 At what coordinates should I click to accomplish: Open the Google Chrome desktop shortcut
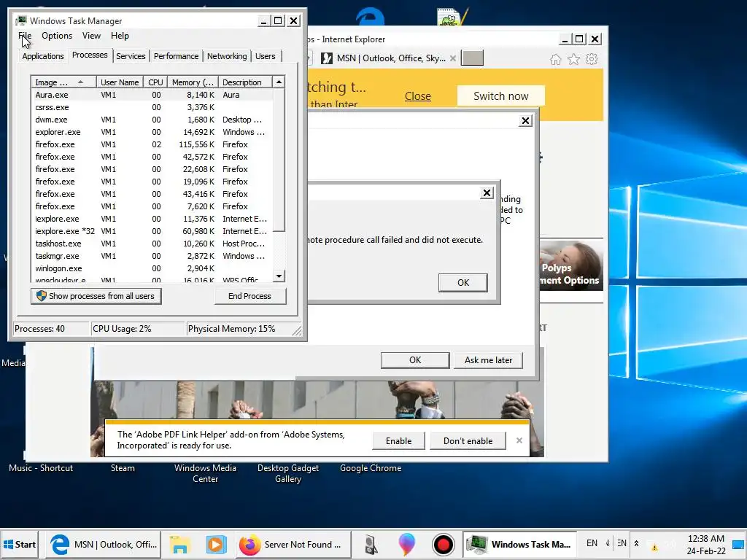[x=371, y=468]
